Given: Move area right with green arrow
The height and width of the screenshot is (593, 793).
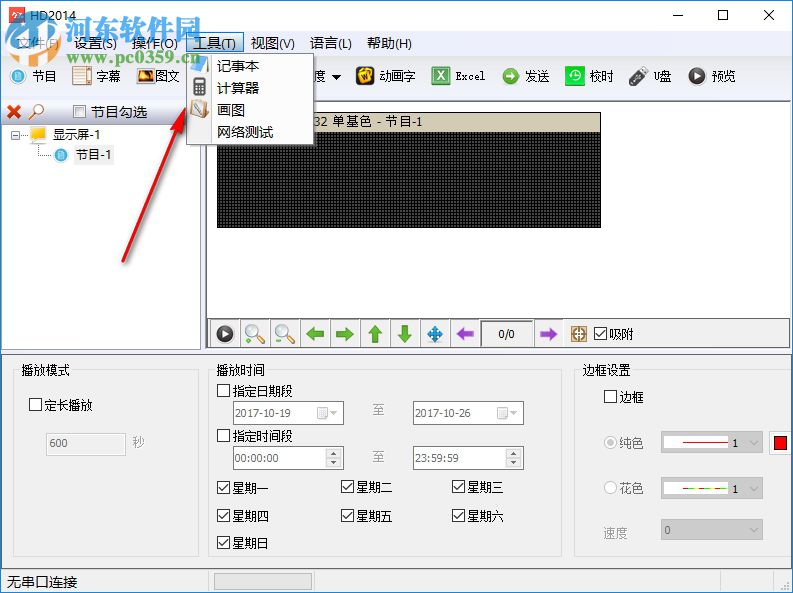Looking at the screenshot, I should (x=345, y=334).
